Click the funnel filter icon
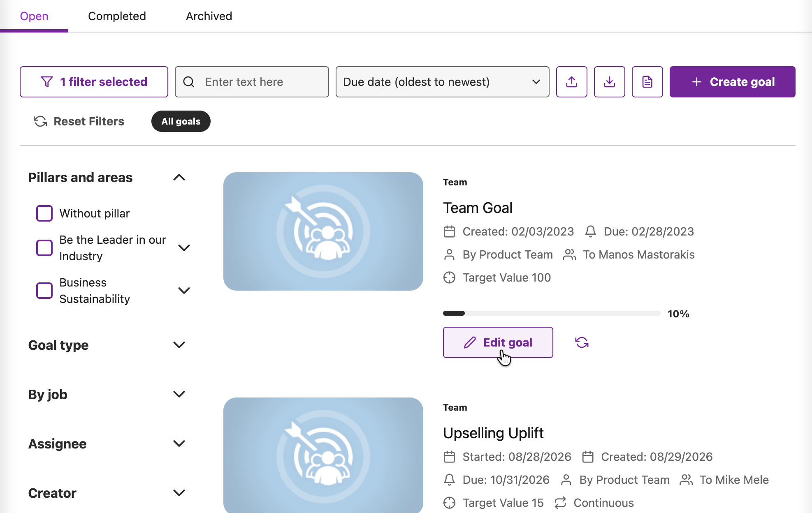The height and width of the screenshot is (513, 812). 47,82
